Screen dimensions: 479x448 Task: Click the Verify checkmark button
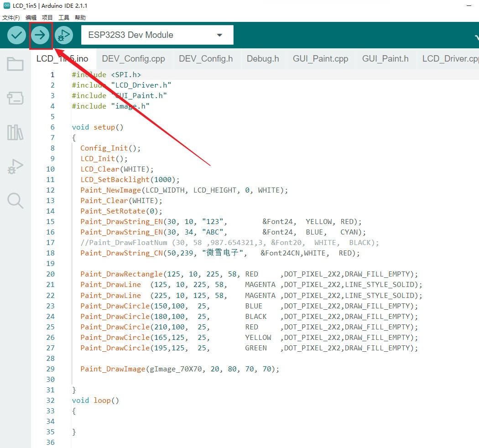click(16, 35)
